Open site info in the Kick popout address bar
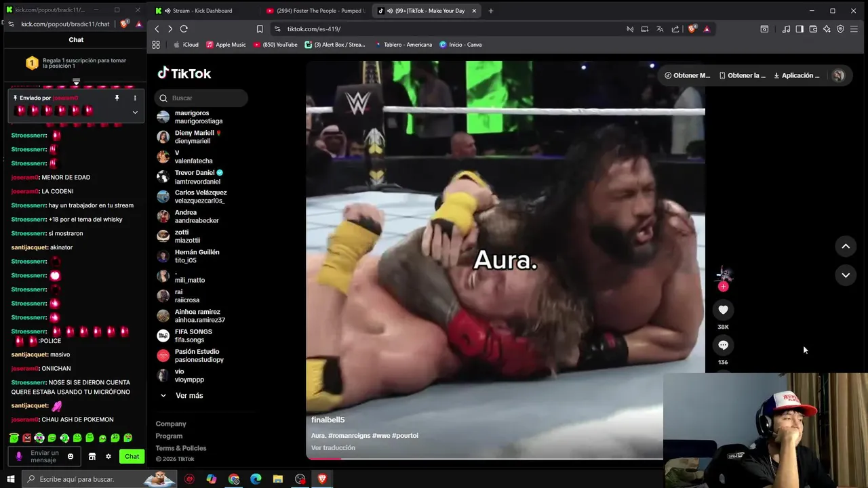This screenshot has height=488, width=868. 12,24
